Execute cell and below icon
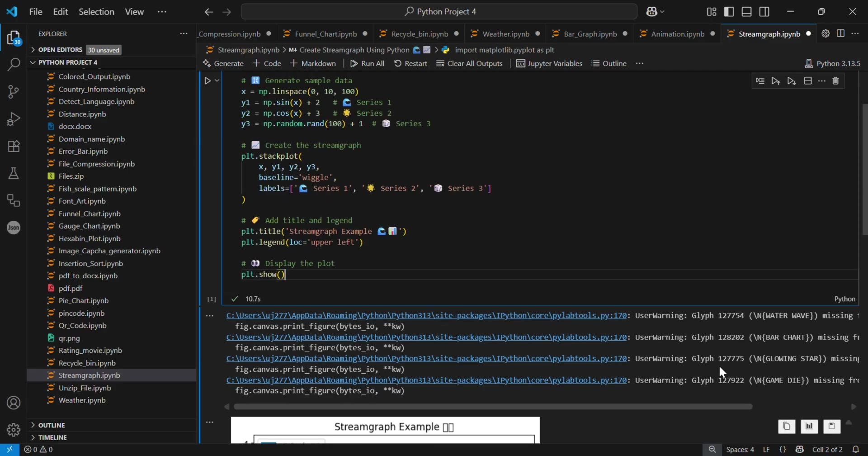This screenshot has height=456, width=868. tap(792, 81)
